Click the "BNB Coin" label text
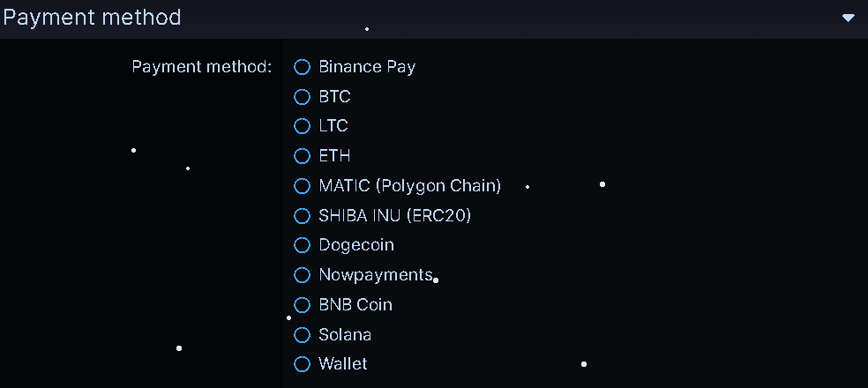This screenshot has height=388, width=868. point(355,305)
